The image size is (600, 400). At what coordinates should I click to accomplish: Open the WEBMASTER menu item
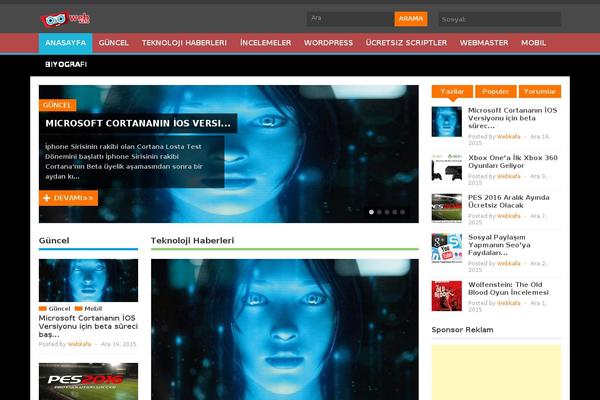point(484,43)
